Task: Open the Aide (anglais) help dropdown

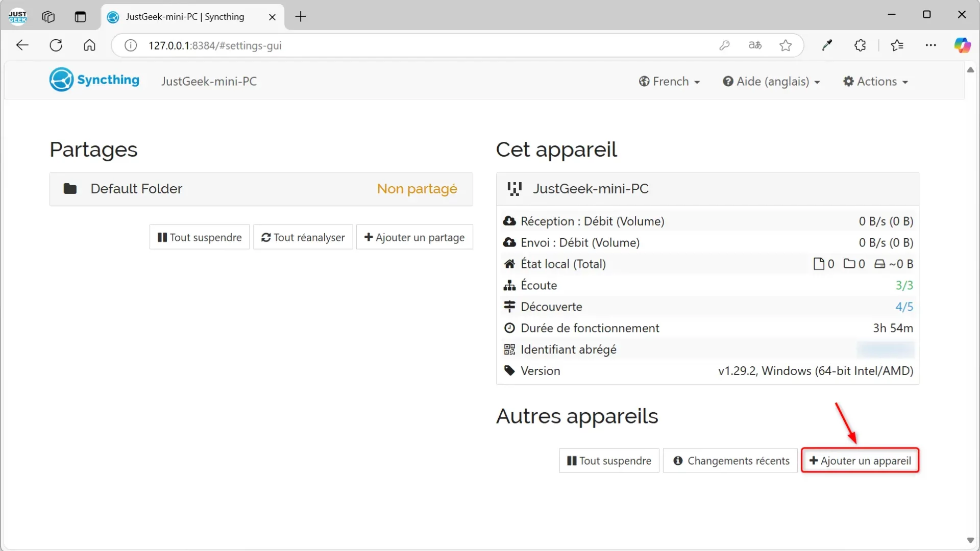Action: tap(771, 82)
